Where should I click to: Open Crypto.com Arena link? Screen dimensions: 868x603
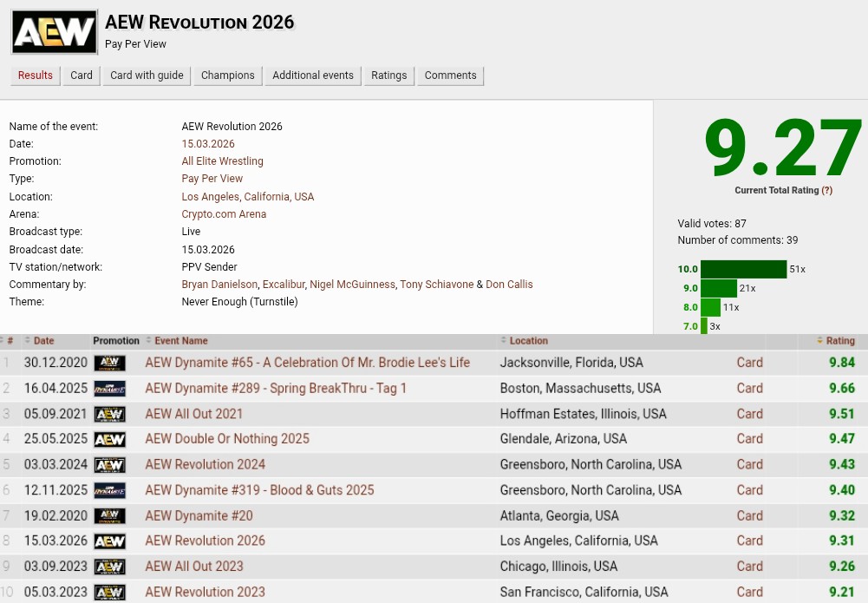click(x=224, y=214)
